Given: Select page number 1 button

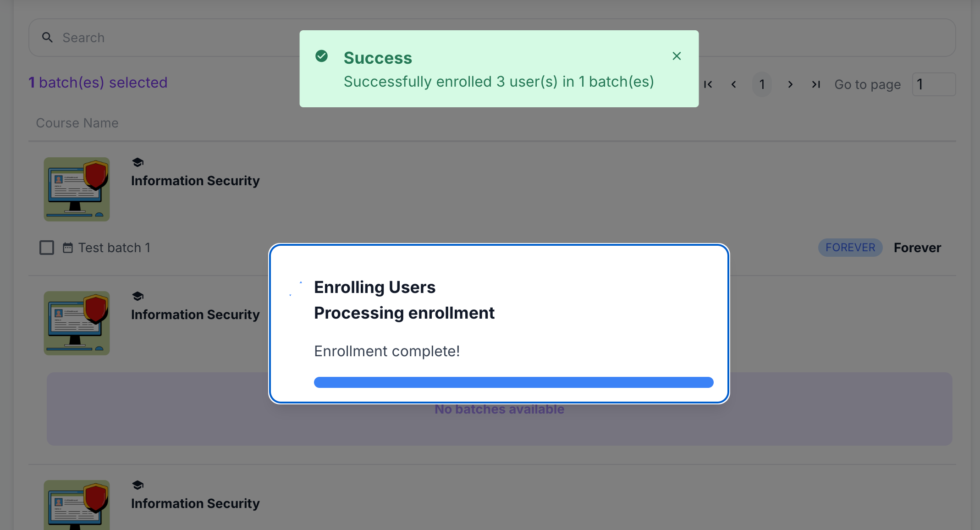Looking at the screenshot, I should click(x=762, y=84).
